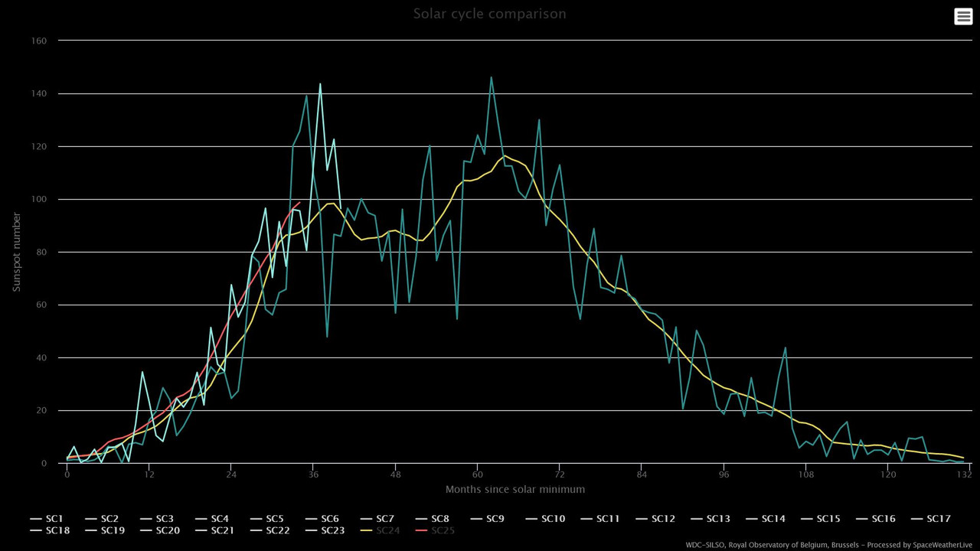This screenshot has height=551, width=980.
Task: Toggle SC8 series in legend
Action: (433, 519)
